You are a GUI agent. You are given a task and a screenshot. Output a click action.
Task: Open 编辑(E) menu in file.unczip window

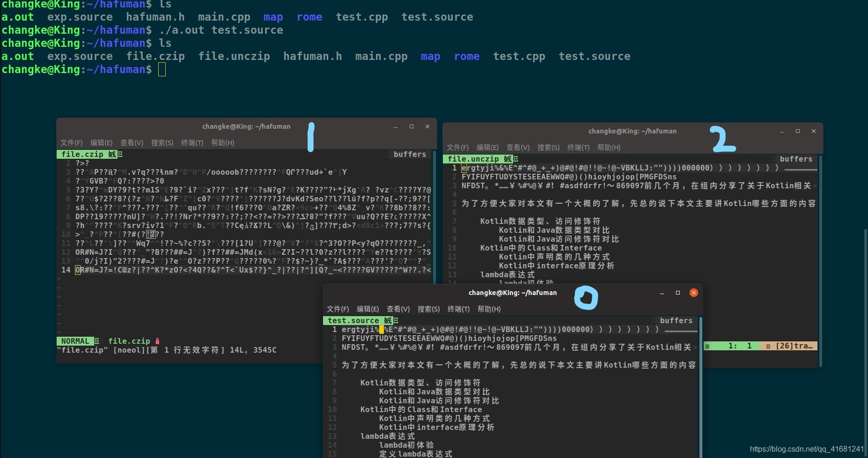(487, 148)
